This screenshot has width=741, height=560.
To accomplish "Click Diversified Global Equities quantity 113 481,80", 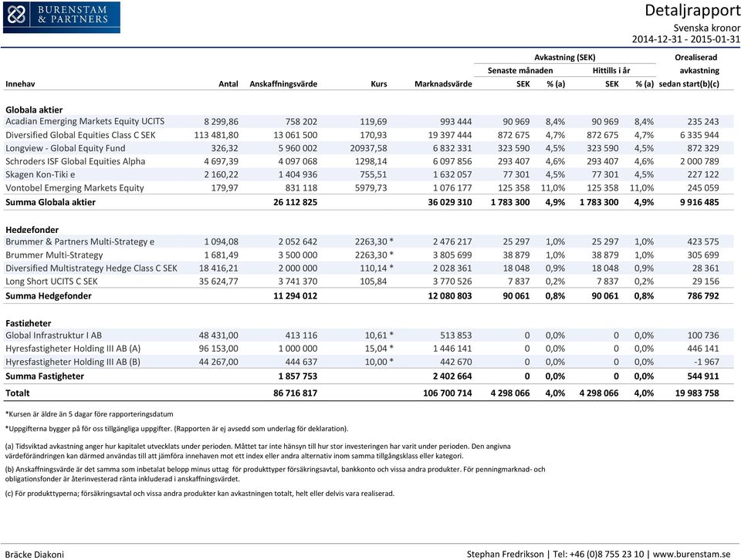I will [216, 135].
